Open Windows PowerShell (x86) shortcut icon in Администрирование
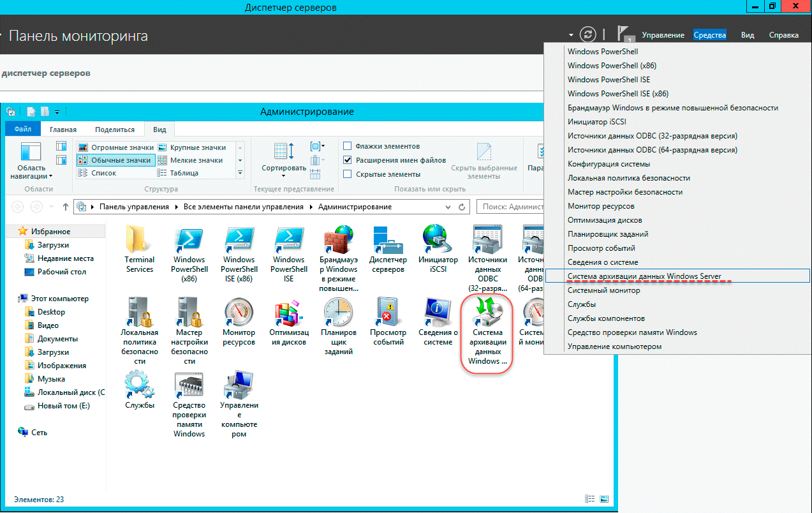 [x=189, y=239]
